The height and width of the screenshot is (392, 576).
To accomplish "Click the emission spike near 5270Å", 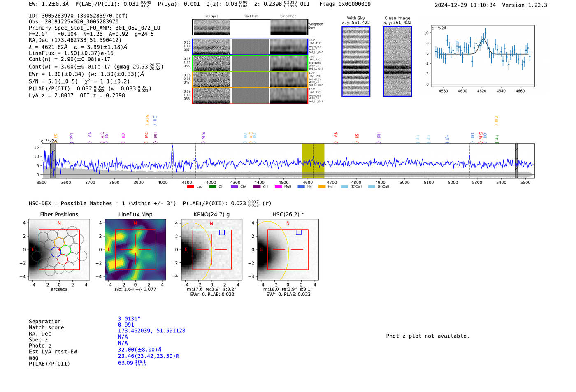I will pos(469,160).
